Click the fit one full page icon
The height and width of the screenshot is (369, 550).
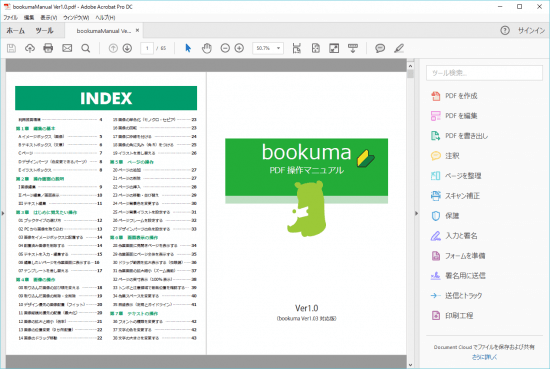pos(316,48)
